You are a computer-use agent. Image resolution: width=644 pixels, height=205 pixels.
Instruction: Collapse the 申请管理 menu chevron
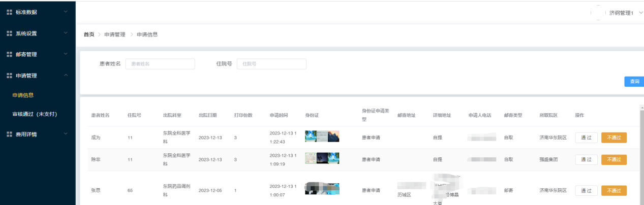point(66,76)
